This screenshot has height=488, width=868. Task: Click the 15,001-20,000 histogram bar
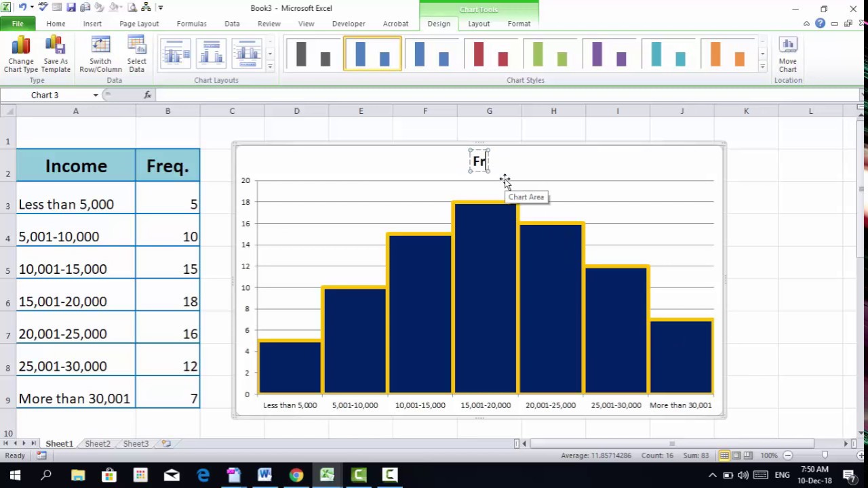click(485, 298)
